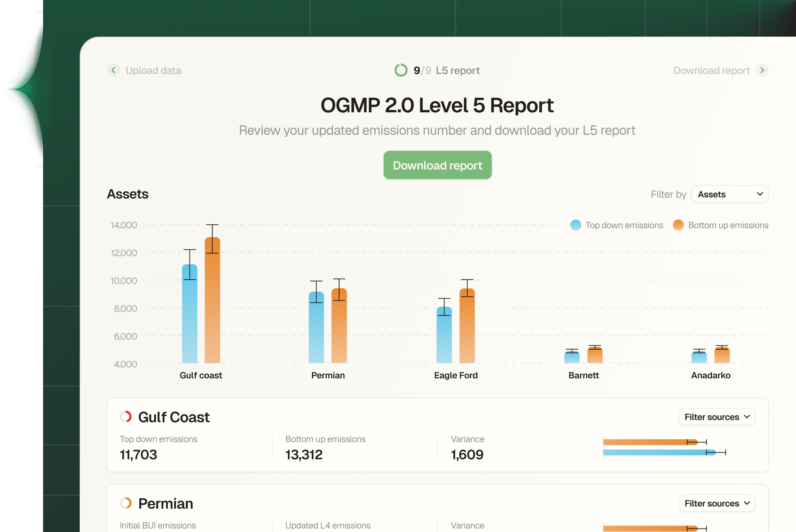Toggle Bottom up emissions legend swatch
Screen dimensions: 796x532
[x=678, y=225]
